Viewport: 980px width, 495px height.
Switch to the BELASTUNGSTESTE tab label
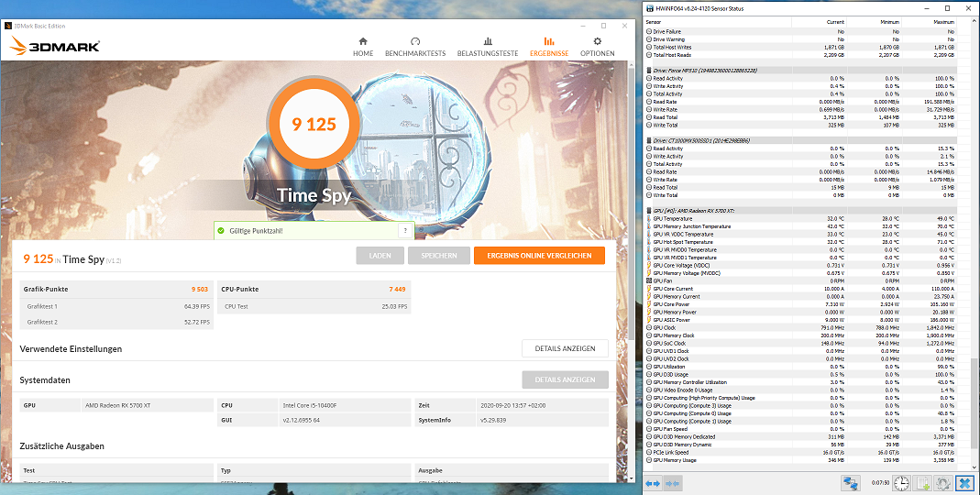488,54
